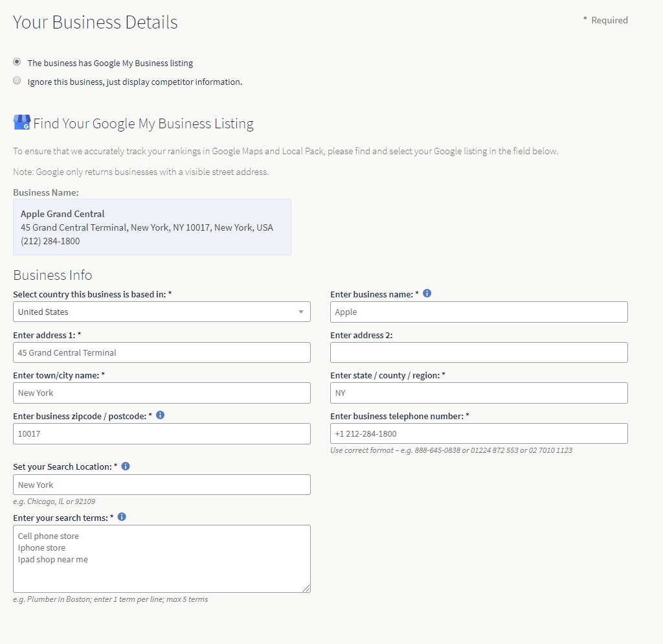
Task: Click the 'Your Business Details' heading
Action: [x=95, y=22]
